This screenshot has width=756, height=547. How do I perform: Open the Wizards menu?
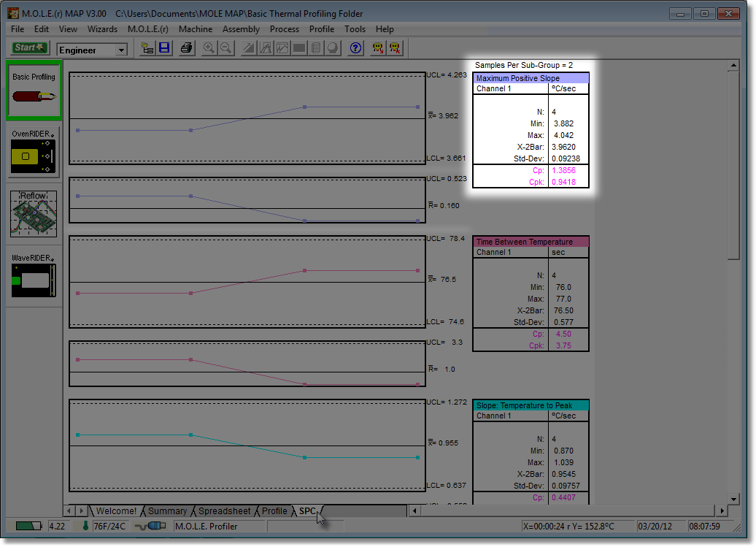[102, 29]
